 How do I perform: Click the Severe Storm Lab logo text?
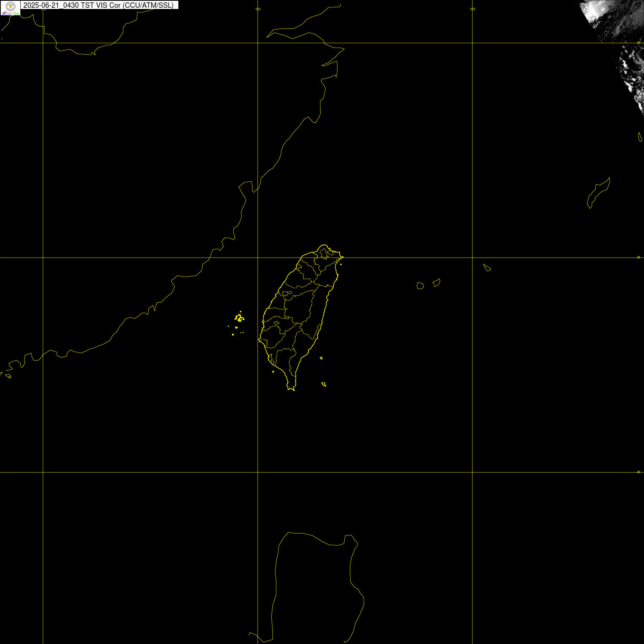point(11,13)
